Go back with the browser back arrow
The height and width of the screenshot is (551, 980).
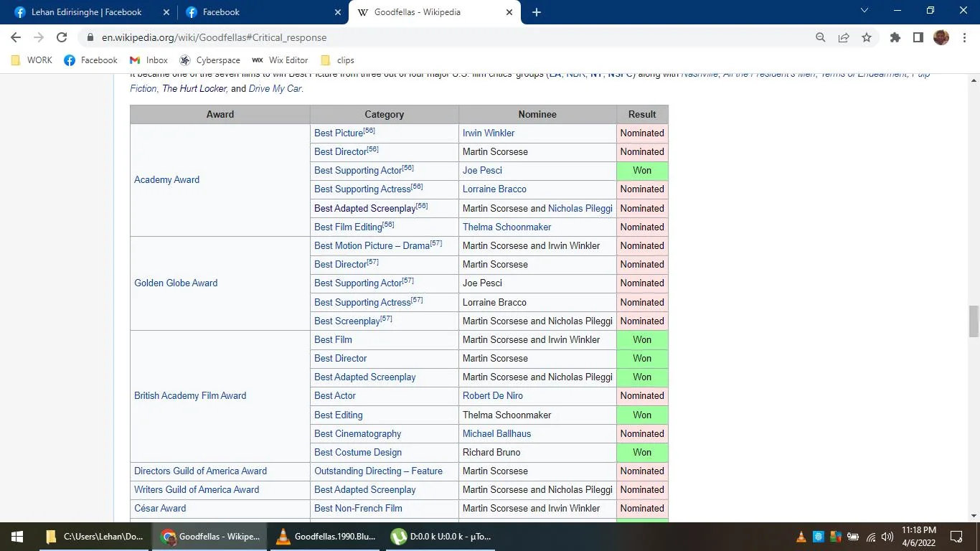[x=16, y=37]
